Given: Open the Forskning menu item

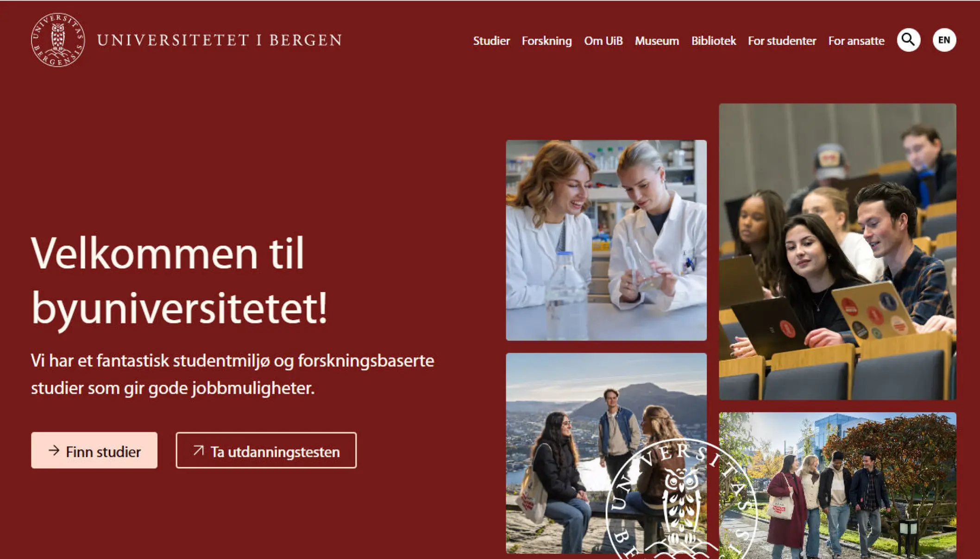Looking at the screenshot, I should tap(547, 41).
